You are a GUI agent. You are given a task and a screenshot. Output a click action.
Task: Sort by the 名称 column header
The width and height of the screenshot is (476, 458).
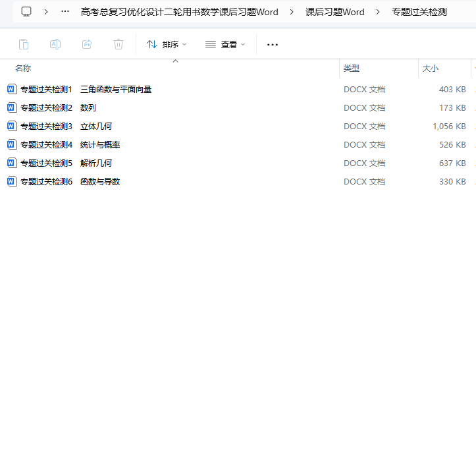coord(23,69)
